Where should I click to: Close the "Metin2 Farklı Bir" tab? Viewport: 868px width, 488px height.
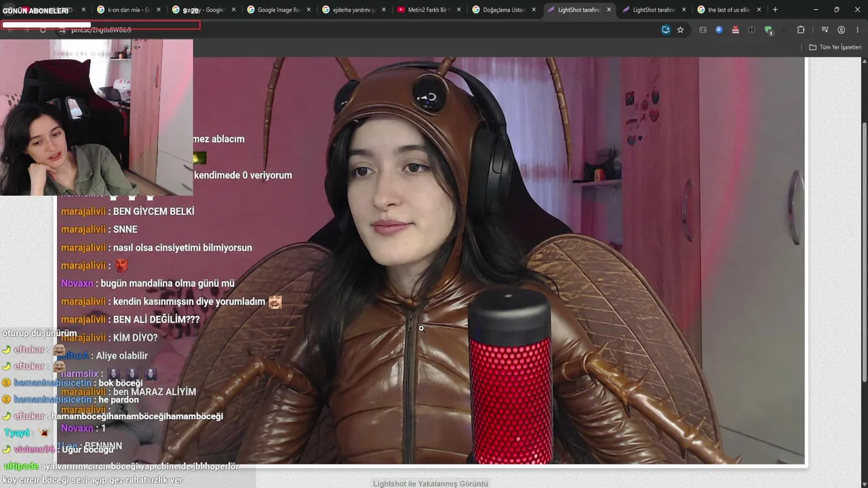(458, 9)
